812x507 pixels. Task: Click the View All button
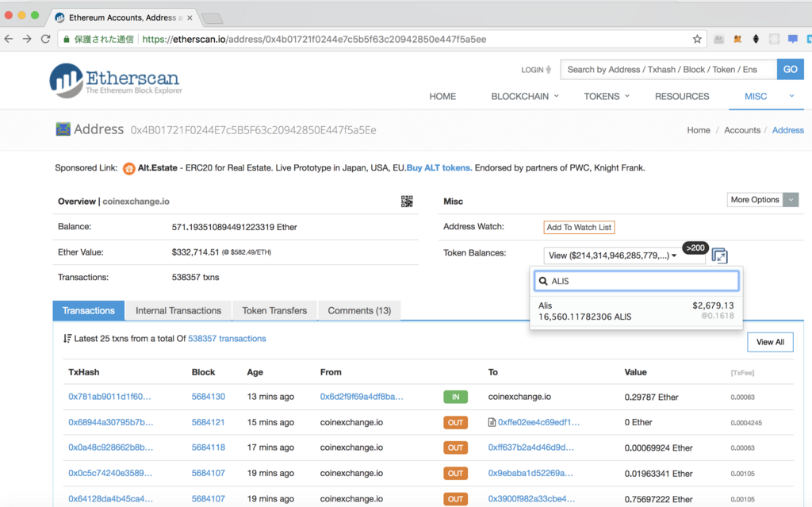coord(770,342)
